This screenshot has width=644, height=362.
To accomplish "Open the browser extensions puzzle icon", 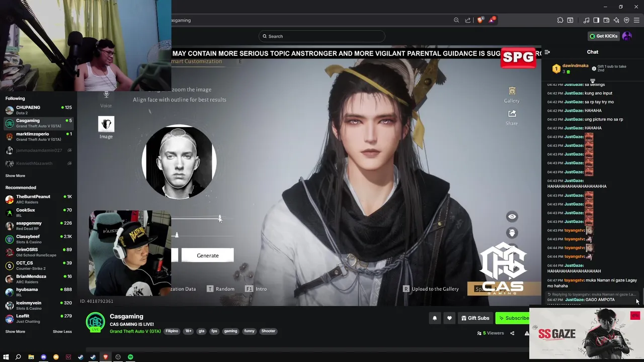I will tap(560, 20).
